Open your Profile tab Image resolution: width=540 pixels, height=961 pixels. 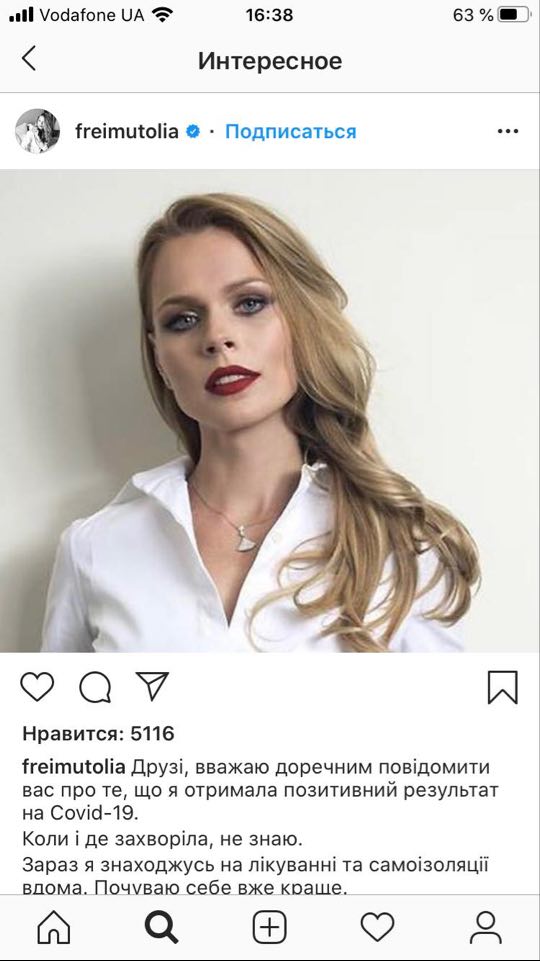[x=485, y=927]
